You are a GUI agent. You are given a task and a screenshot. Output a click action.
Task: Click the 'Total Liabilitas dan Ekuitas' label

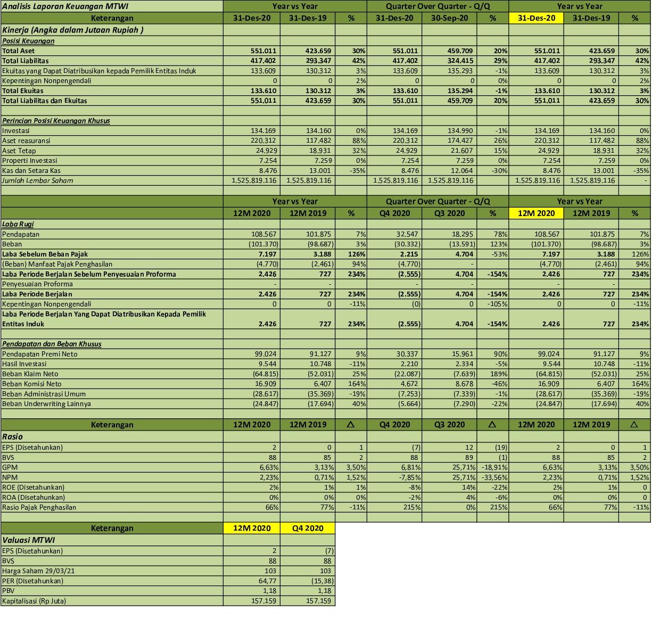pos(45,101)
